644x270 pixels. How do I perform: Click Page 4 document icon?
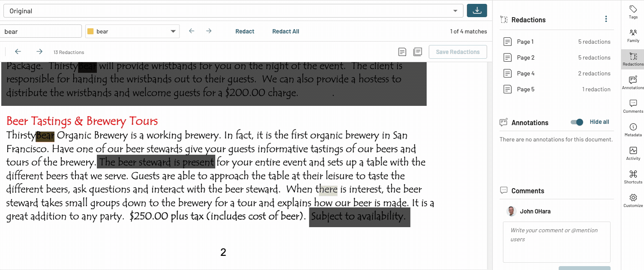pyautogui.click(x=507, y=73)
